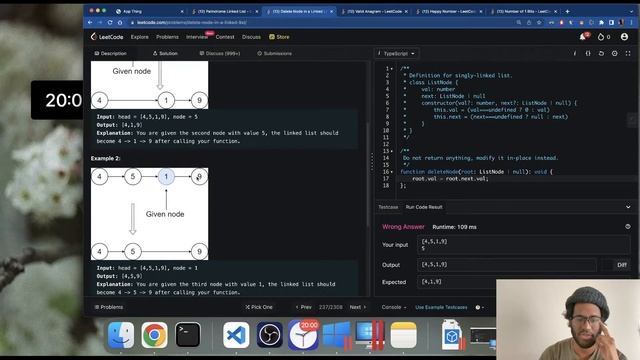Switch to the Happy Number browser tab
The image size is (640, 360).
449,11
